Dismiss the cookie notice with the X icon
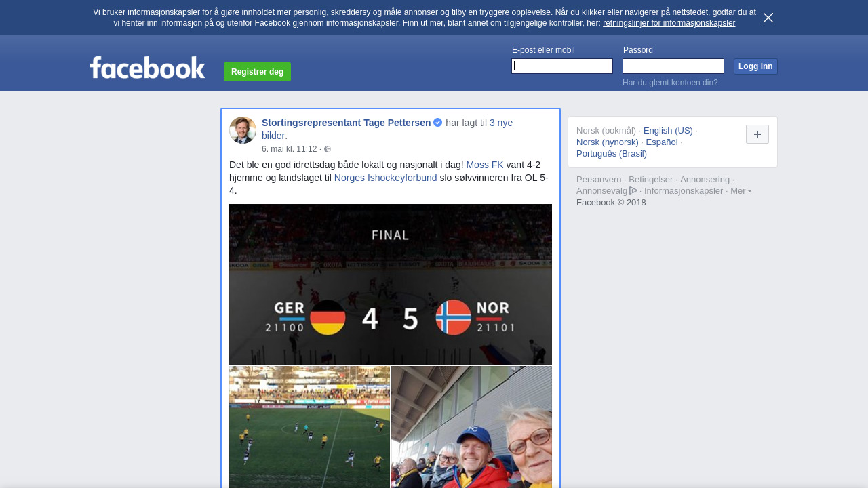This screenshot has width=868, height=488. coord(768,18)
